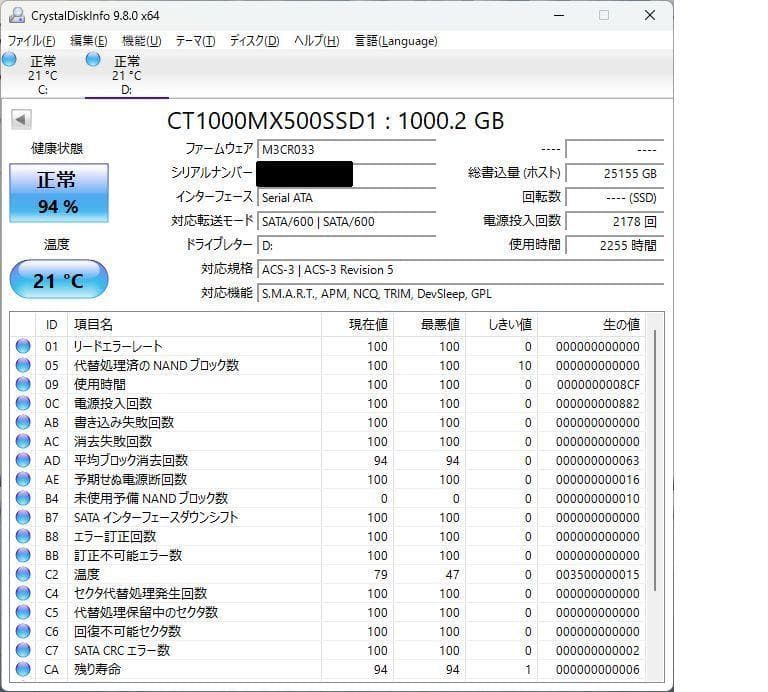Viewport: 768px width, 692px height.
Task: Click status orb of row B7 SATA インターフェースダウンシフト
Action: coord(23,517)
